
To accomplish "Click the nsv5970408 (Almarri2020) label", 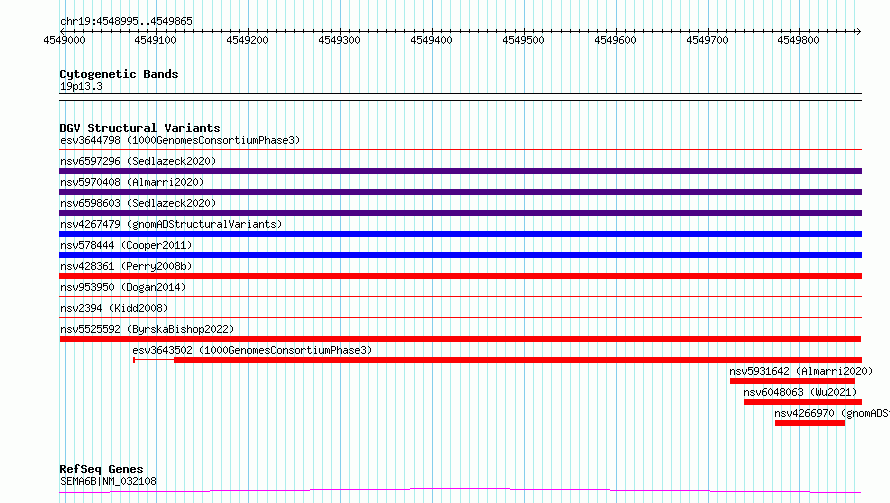I will [132, 182].
